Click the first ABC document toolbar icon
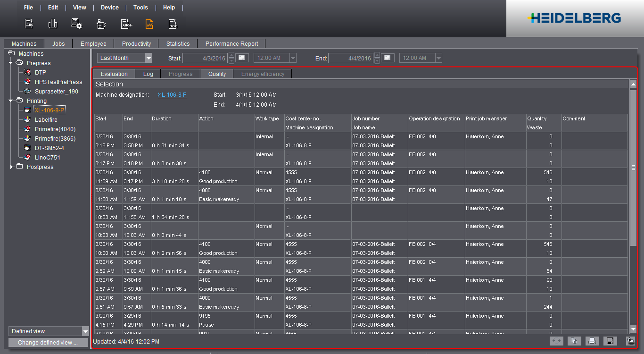644x354 pixels. click(29, 24)
